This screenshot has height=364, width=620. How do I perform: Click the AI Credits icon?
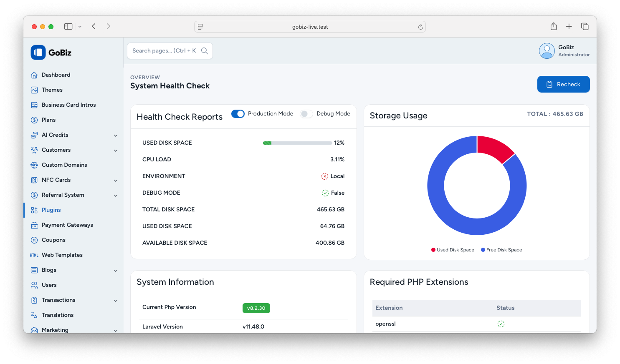click(x=34, y=135)
